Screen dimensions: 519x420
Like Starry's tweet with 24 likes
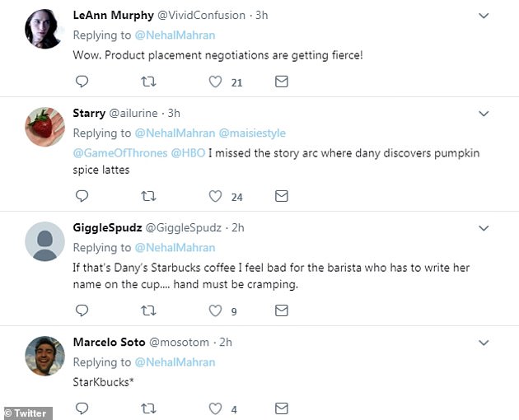(216, 196)
